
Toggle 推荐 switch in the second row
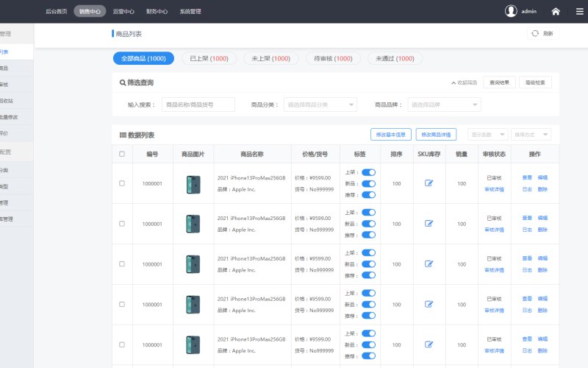pyautogui.click(x=368, y=235)
